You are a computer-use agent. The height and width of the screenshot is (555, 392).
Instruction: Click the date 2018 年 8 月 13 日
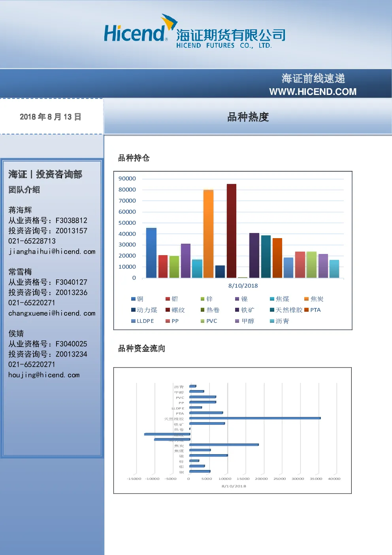click(51, 117)
